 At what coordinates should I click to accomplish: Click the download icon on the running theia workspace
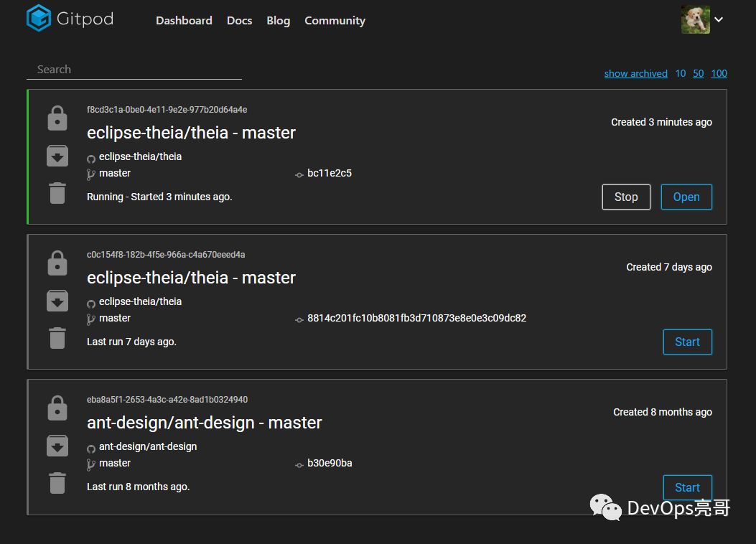[57, 156]
